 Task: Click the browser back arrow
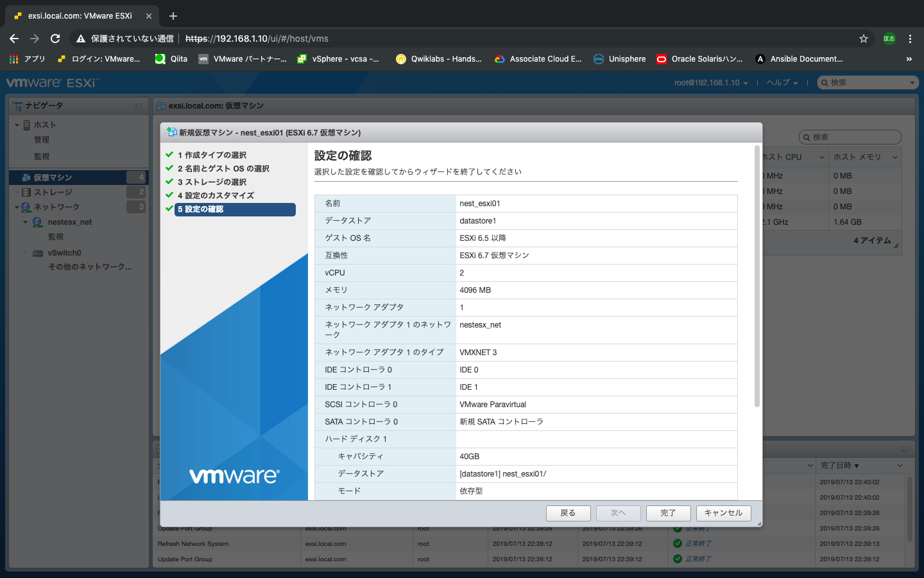click(14, 39)
